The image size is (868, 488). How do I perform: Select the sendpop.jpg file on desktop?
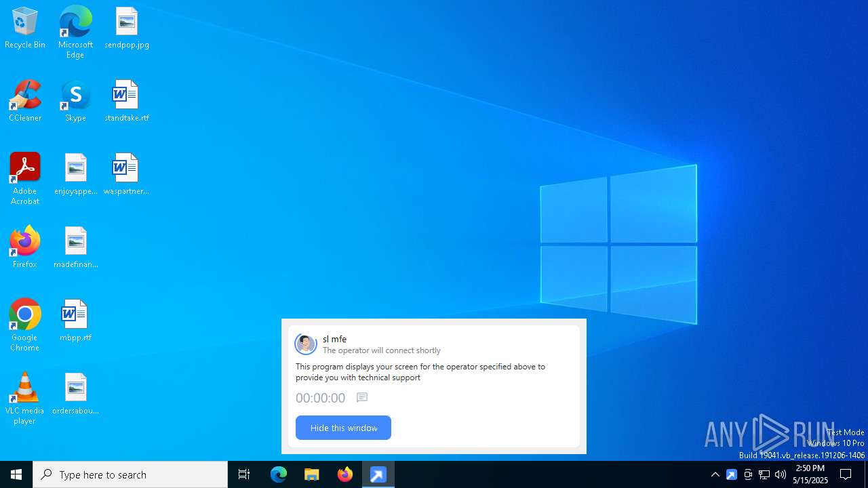pyautogui.click(x=127, y=28)
